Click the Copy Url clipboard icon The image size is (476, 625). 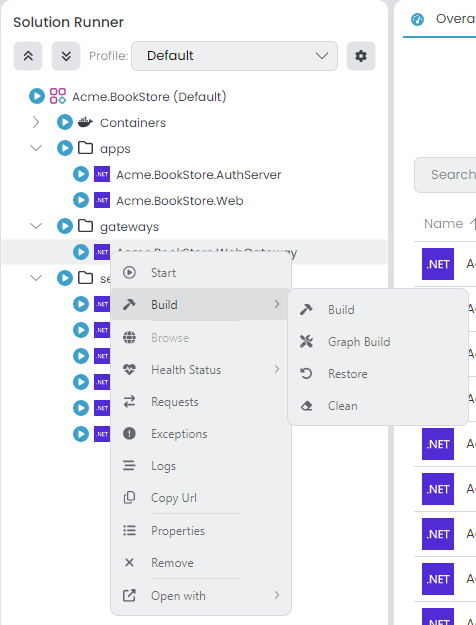tap(129, 497)
